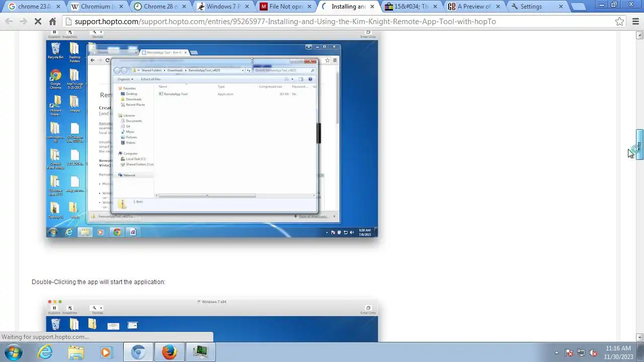644x362 pixels.
Task: Select the Installing an tab
Action: click(x=347, y=7)
